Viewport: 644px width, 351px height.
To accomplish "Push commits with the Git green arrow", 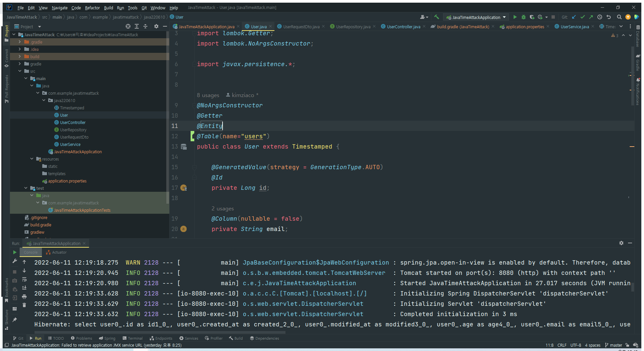I will [591, 17].
